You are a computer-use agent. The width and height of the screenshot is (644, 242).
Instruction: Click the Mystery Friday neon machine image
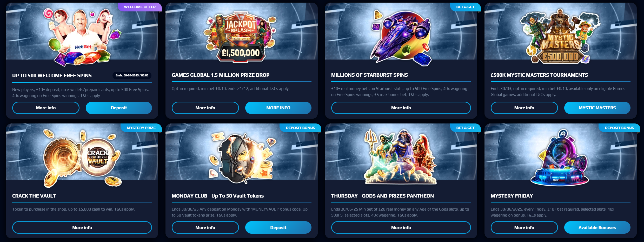(560, 158)
